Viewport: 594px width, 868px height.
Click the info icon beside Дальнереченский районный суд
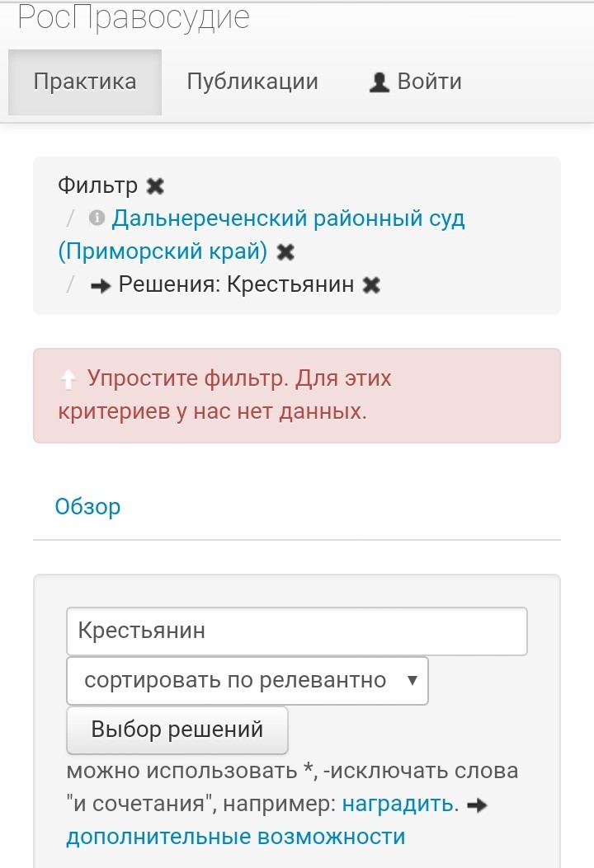click(x=97, y=218)
